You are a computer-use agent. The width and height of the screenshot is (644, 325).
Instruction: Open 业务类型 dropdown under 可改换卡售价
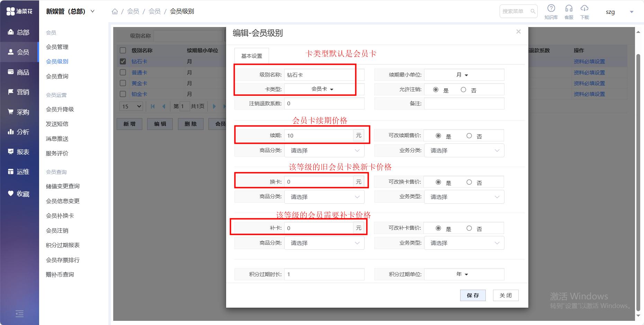tap(464, 197)
